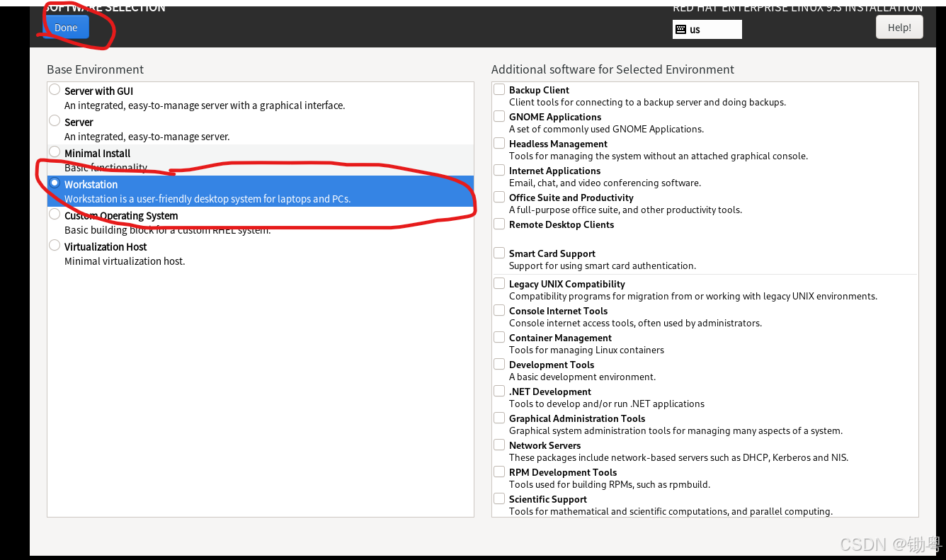This screenshot has height=560, width=946.
Task: Click 'Tools to develop and/or run .NET applications' text
Action: coord(607,404)
